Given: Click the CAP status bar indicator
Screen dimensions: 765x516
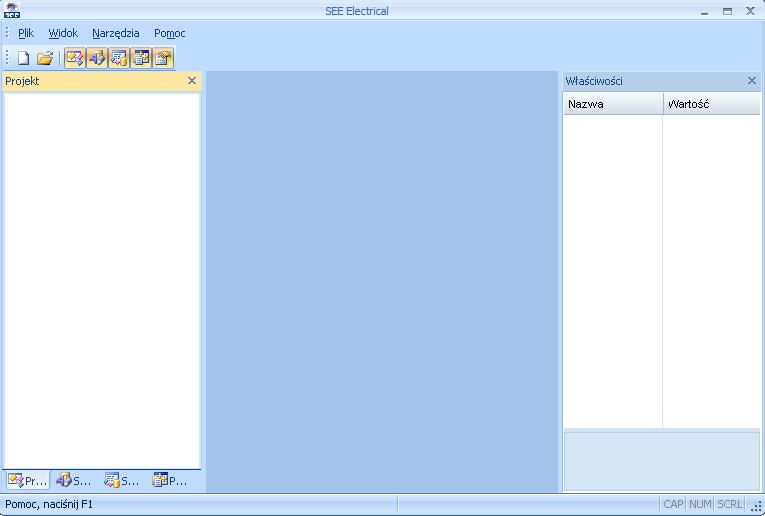Looking at the screenshot, I should click(673, 504).
